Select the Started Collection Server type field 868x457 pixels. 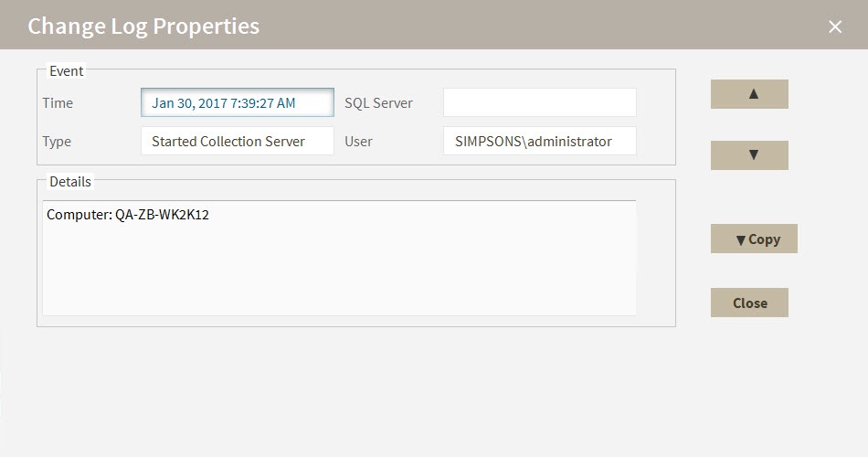pos(237,142)
